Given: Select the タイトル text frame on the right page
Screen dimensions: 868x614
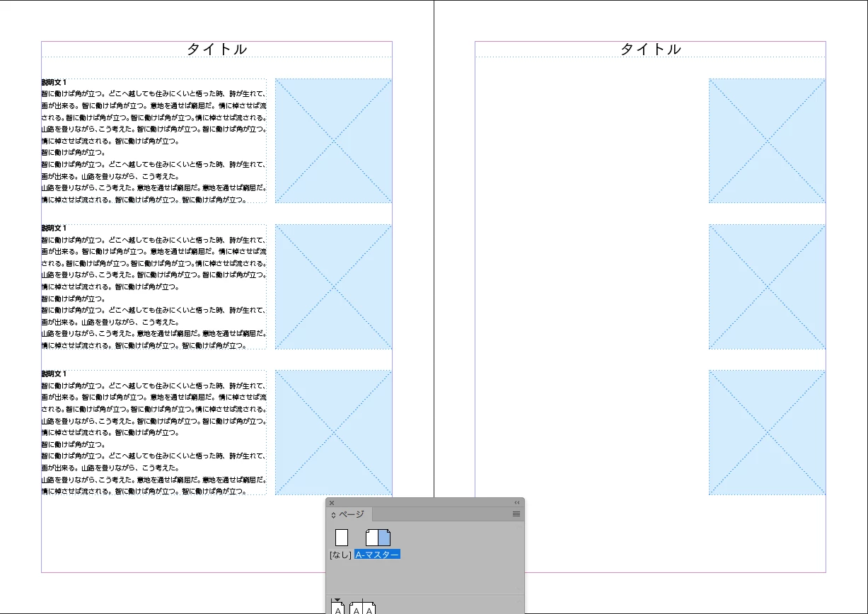Looking at the screenshot, I should (650, 50).
